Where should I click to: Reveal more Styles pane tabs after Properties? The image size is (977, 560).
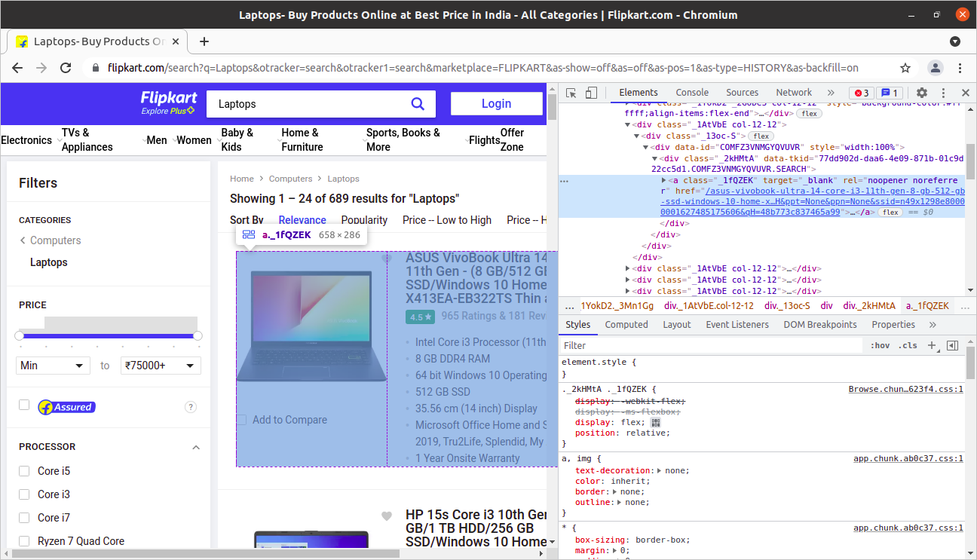933,325
